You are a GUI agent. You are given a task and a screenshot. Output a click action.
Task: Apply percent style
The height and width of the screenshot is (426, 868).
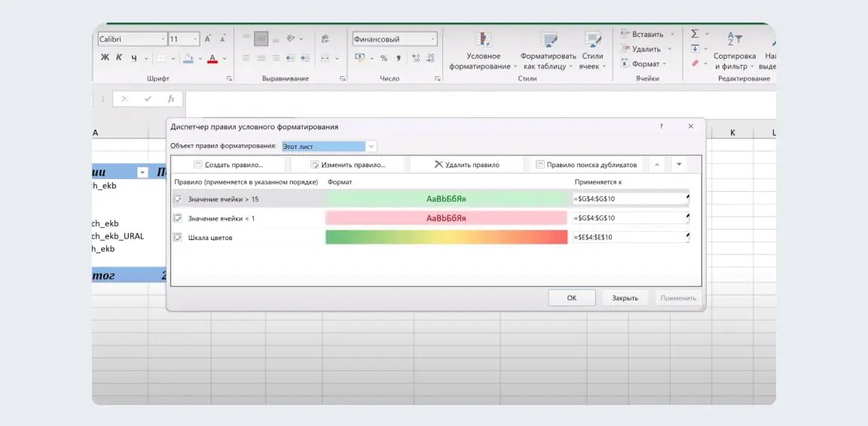384,58
